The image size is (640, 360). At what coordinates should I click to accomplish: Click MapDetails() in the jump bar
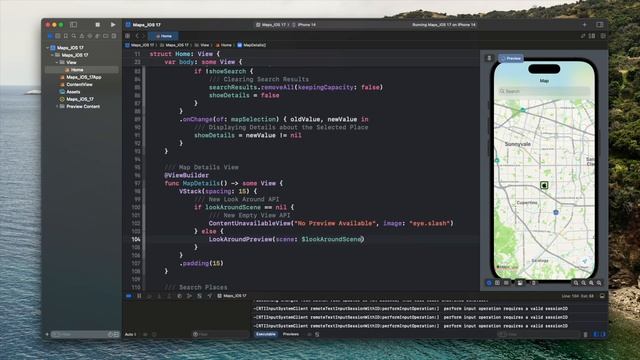[x=251, y=45]
